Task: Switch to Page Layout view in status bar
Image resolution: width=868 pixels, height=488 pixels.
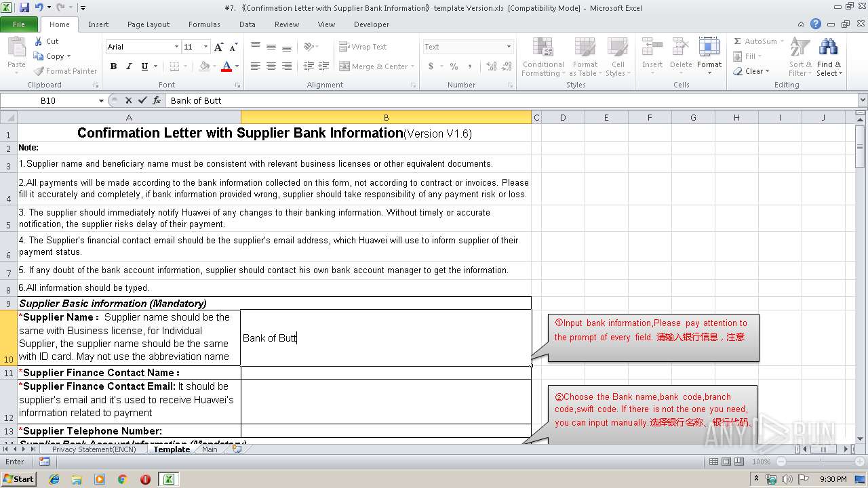Action: click(726, 462)
